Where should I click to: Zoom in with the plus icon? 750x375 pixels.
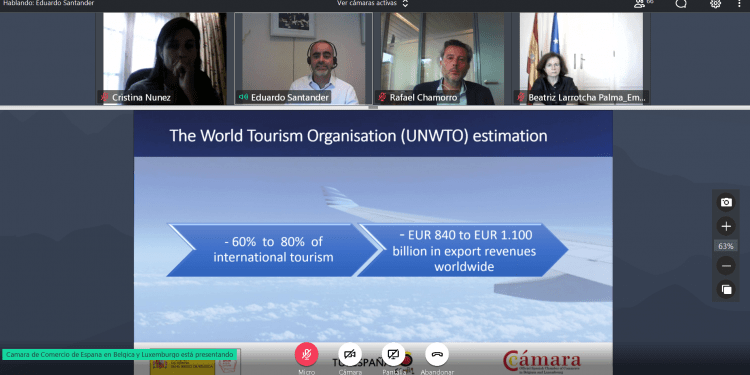click(726, 226)
